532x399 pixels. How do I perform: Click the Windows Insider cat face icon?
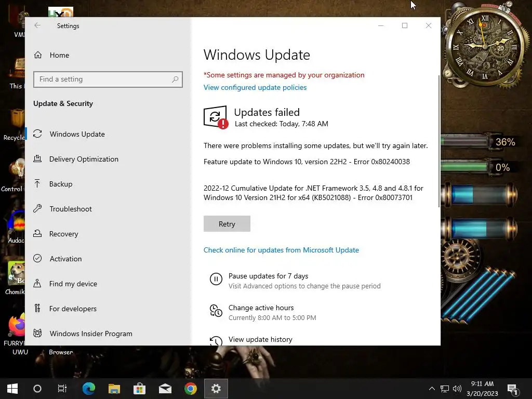coord(37,333)
